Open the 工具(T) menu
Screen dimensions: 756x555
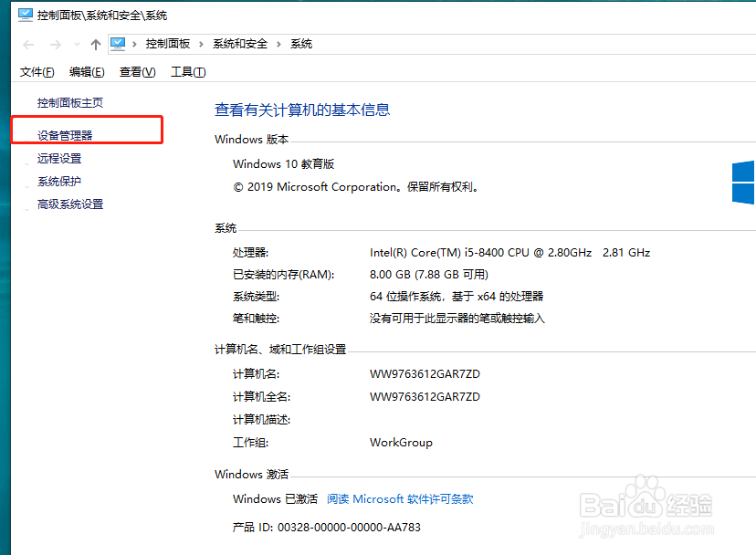188,72
